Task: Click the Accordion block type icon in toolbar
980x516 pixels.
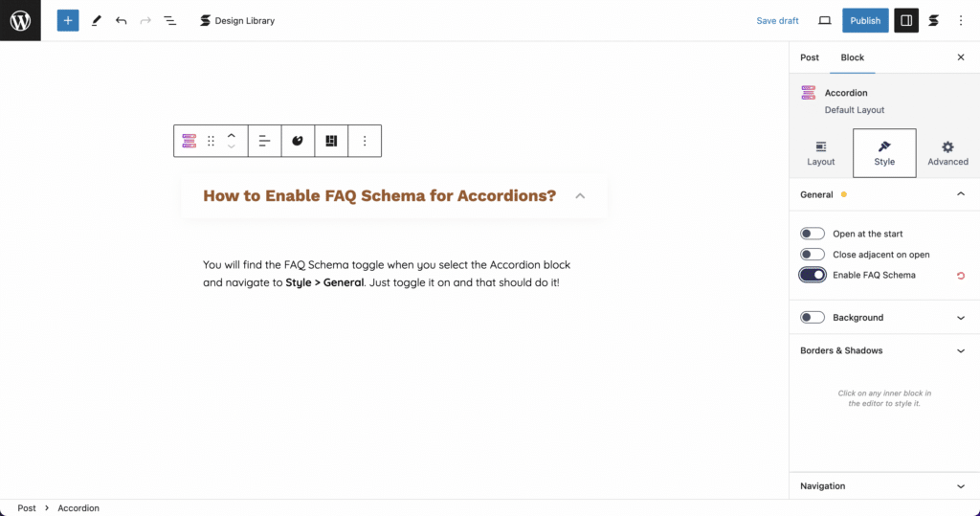Action: tap(189, 141)
